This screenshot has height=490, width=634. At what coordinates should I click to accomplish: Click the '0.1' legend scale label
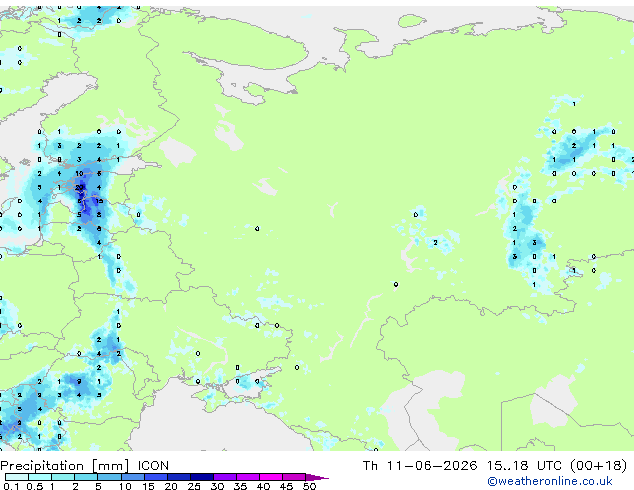[11, 486]
